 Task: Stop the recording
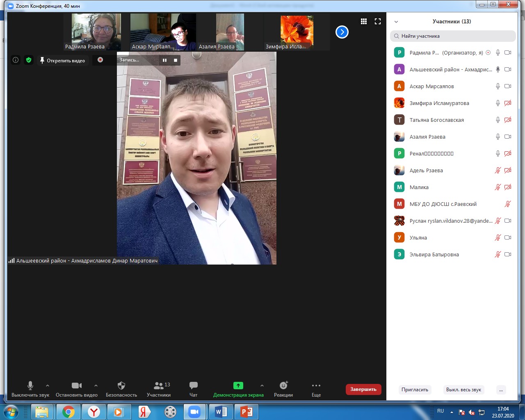tap(176, 60)
